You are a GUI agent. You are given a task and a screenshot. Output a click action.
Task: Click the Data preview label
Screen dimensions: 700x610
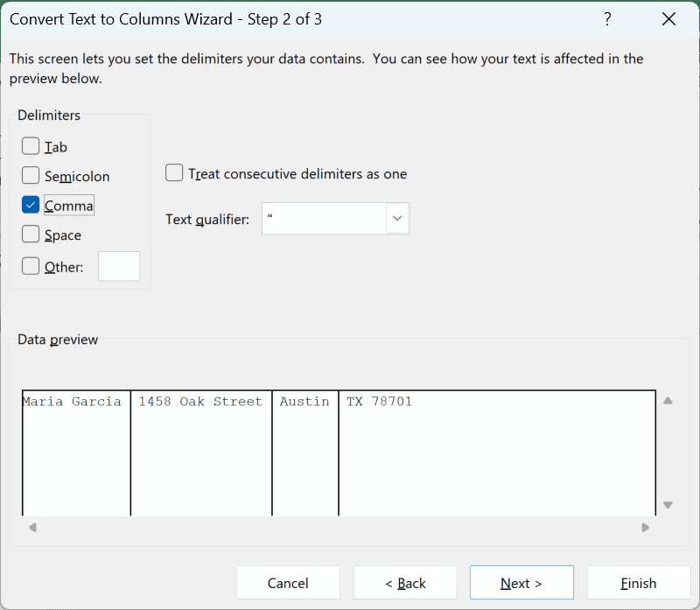[58, 340]
